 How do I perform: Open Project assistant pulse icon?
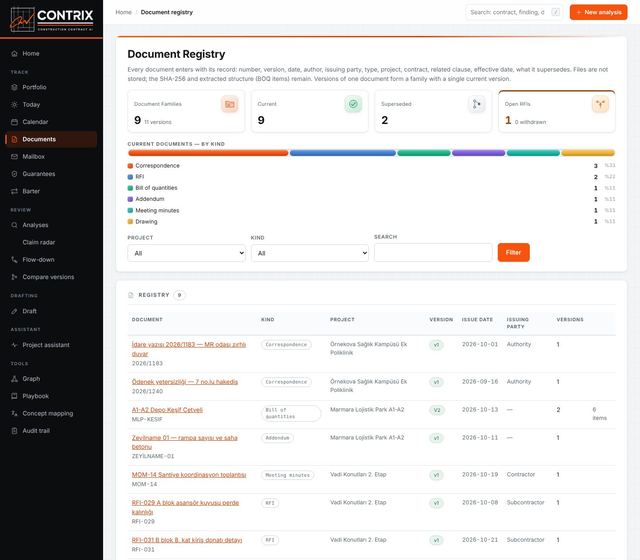14,345
